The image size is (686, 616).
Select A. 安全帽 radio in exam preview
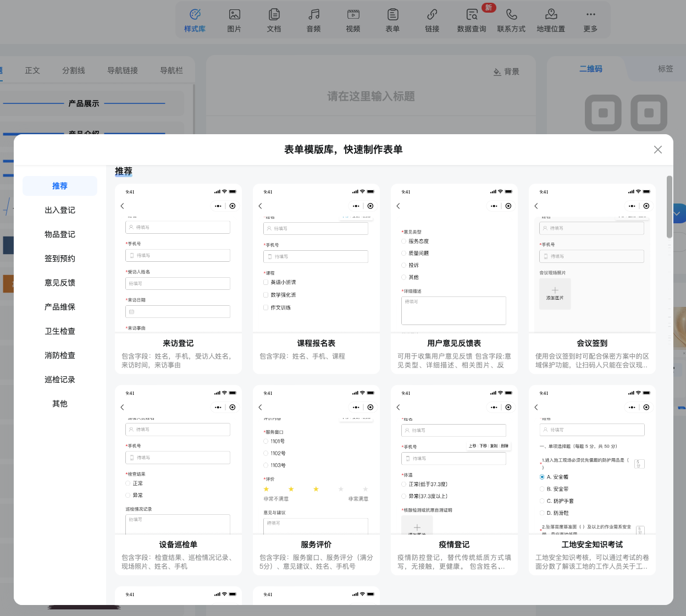click(542, 477)
